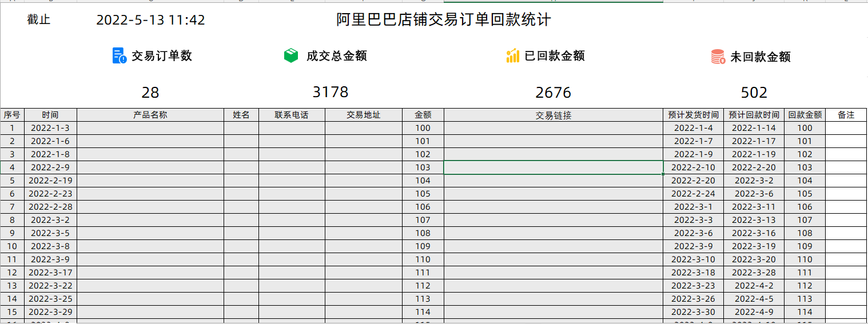This screenshot has height=324, width=868.
Task: Click the 联系电话 column header
Action: pyautogui.click(x=292, y=115)
